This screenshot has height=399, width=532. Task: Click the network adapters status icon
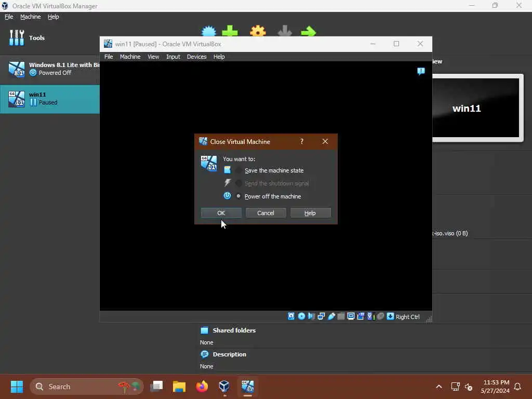point(321,316)
